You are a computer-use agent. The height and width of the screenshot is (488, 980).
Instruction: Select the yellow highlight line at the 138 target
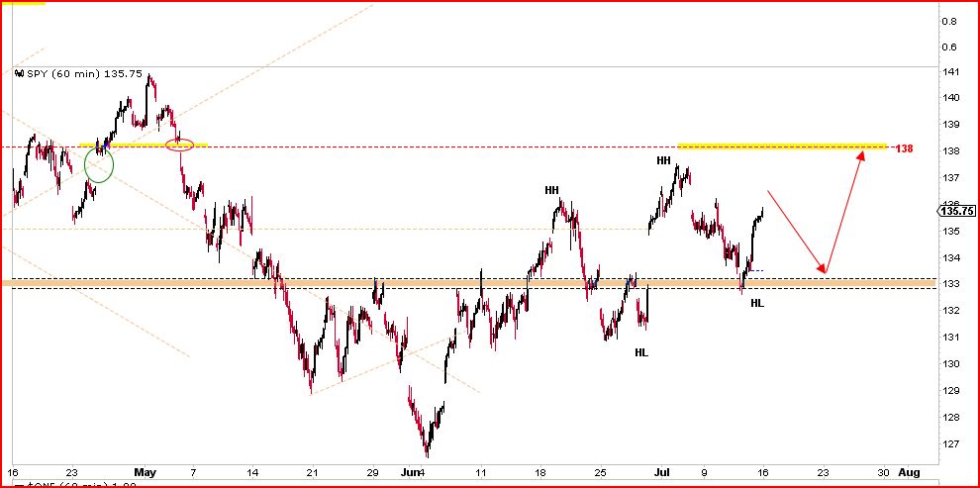tap(782, 146)
